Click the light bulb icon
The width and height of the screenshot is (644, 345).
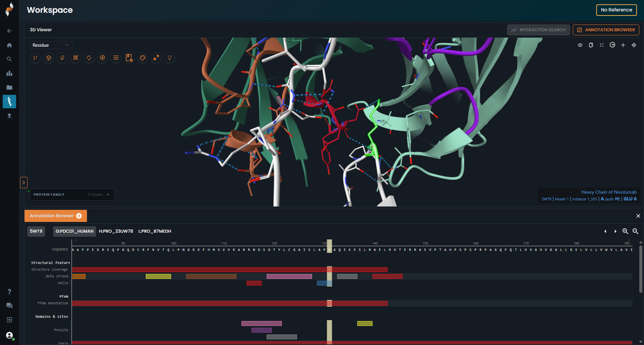coord(170,58)
